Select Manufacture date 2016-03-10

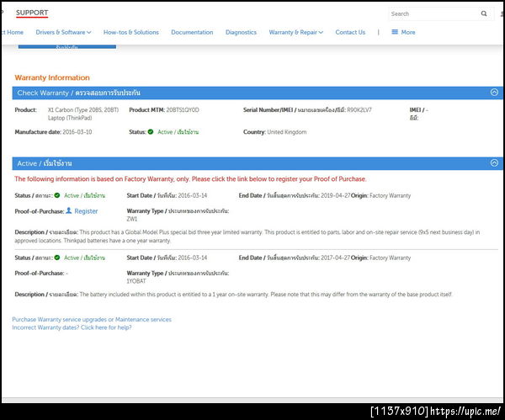tap(77, 132)
